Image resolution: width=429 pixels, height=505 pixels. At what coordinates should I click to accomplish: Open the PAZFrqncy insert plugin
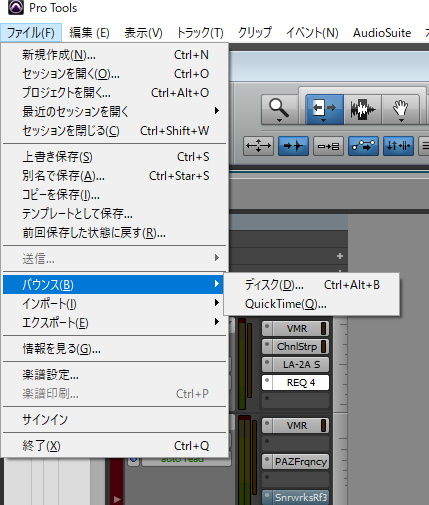coord(301,462)
